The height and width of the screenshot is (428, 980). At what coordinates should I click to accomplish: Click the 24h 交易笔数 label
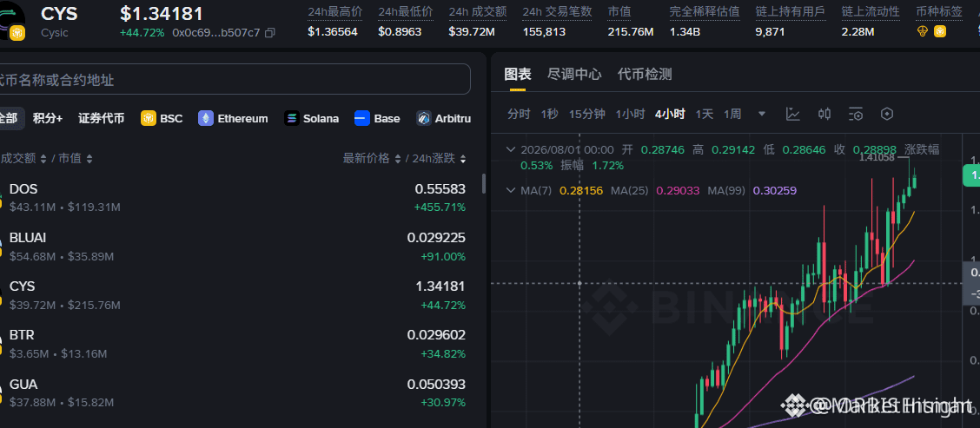tap(558, 12)
